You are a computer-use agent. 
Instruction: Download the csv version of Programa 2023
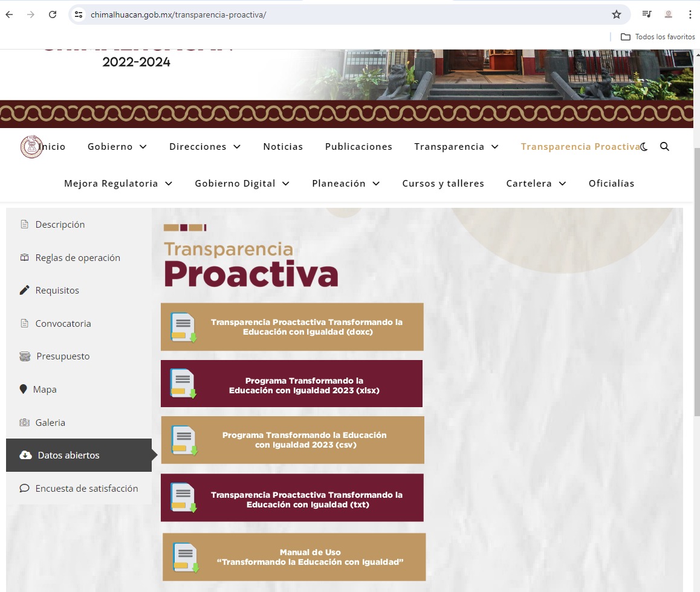(292, 440)
